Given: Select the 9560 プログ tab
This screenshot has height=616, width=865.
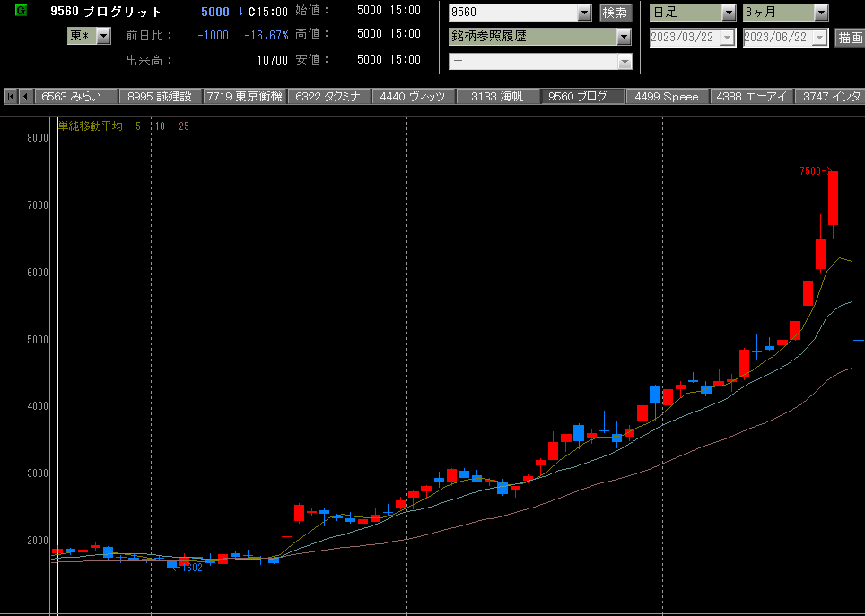Looking at the screenshot, I should tap(582, 97).
